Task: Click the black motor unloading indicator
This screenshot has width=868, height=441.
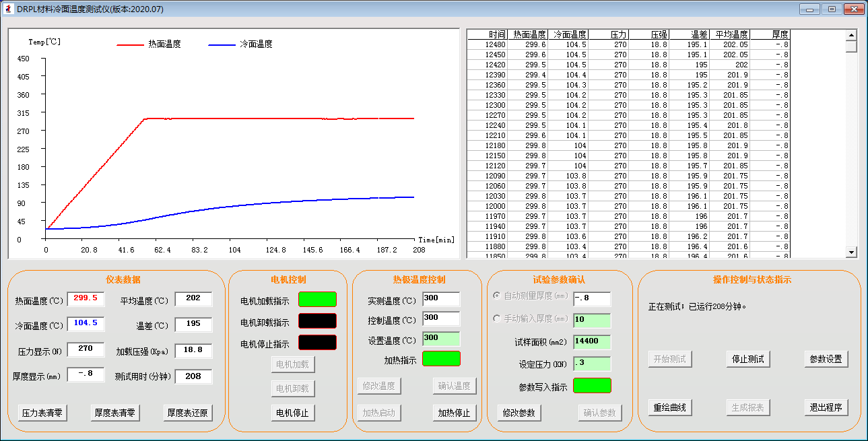Action: click(317, 321)
